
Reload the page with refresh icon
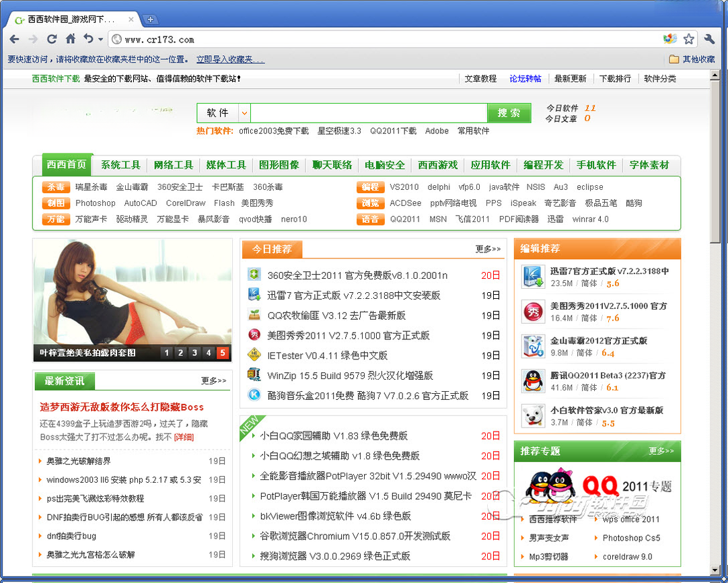tap(52, 39)
